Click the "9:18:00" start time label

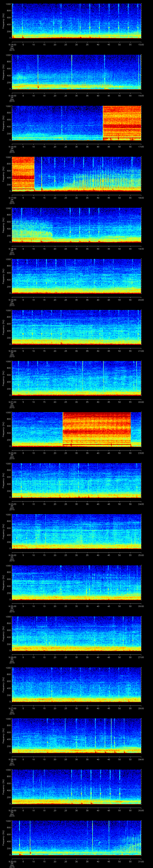tap(12, 249)
